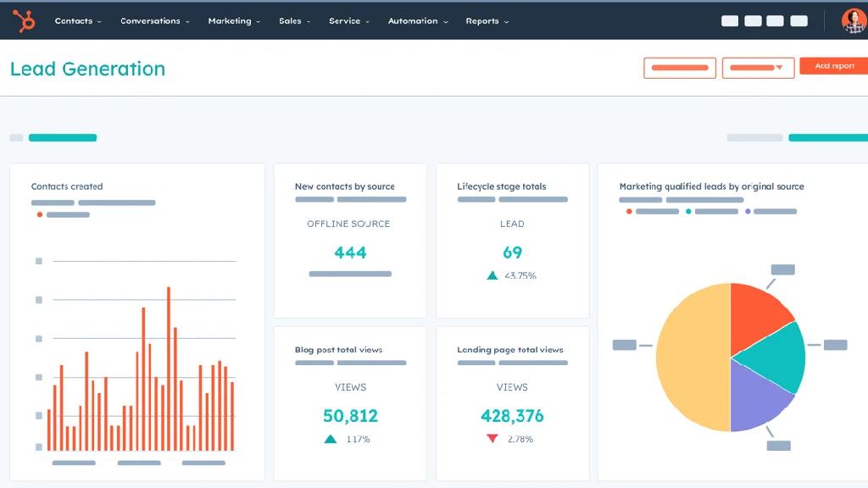
Task: Click the first outlined button beside the dropdown
Action: click(680, 68)
